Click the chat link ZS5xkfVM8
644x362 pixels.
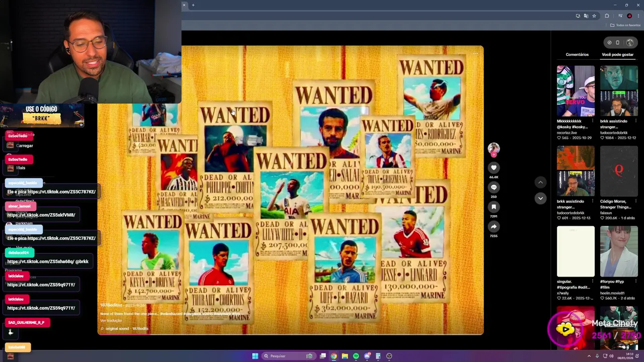41,215
